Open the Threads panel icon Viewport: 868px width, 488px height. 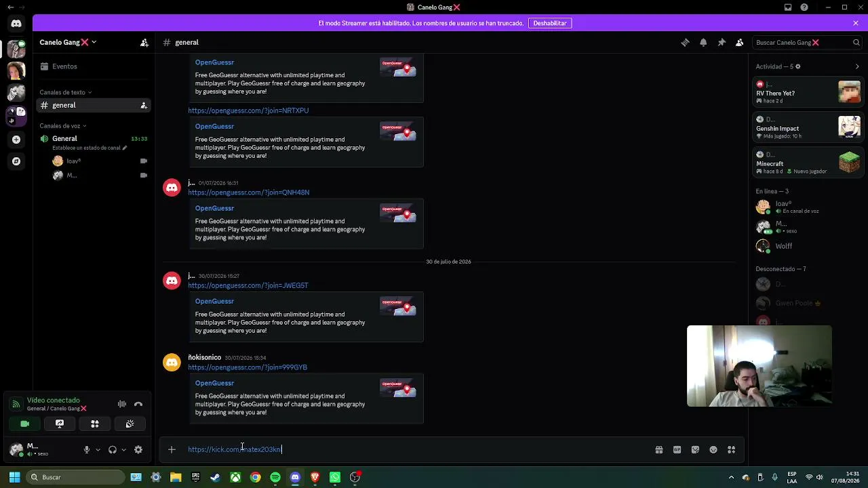pos(685,43)
